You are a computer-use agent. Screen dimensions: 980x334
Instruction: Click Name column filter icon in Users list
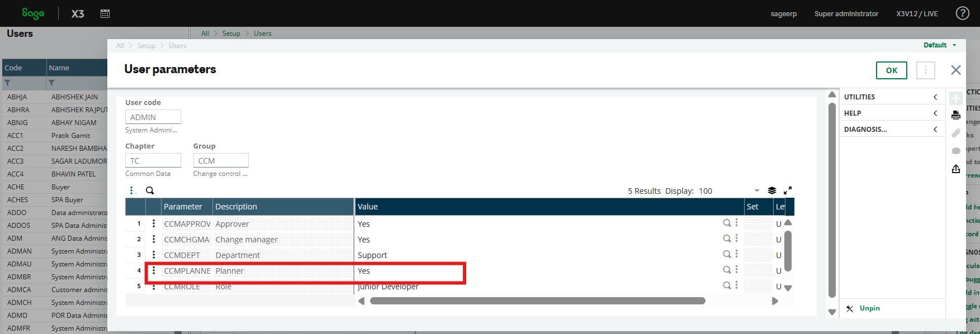[x=51, y=83]
